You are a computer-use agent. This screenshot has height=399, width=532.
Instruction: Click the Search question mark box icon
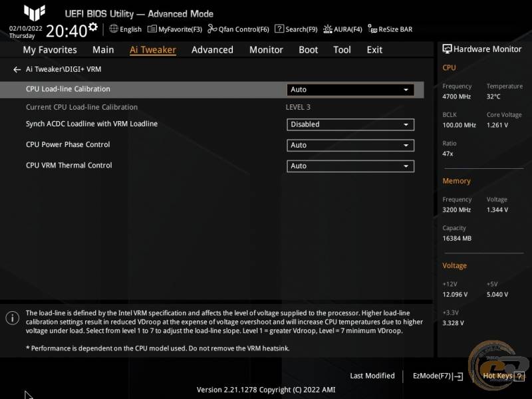tap(279, 29)
